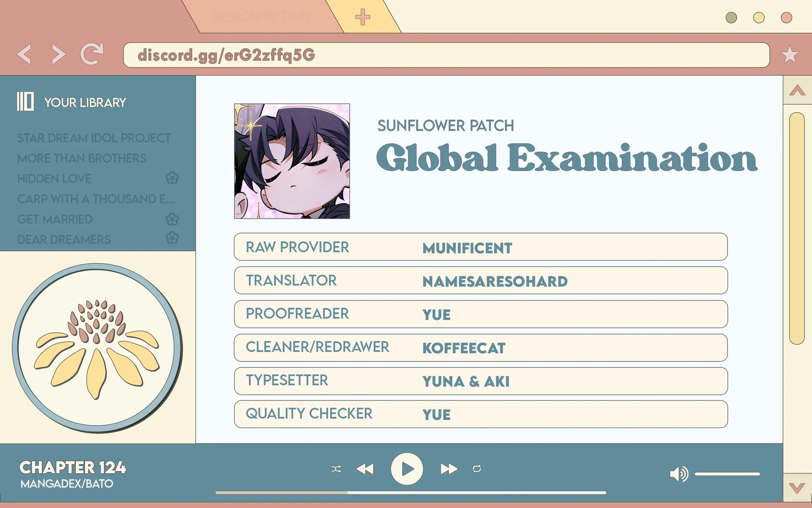
Task: Click the Chapter 124 label
Action: pos(73,467)
